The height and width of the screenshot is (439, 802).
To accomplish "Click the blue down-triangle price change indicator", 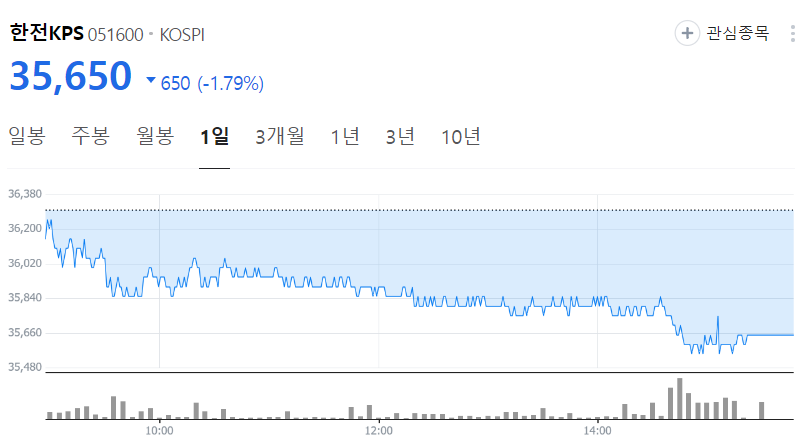I will [151, 80].
